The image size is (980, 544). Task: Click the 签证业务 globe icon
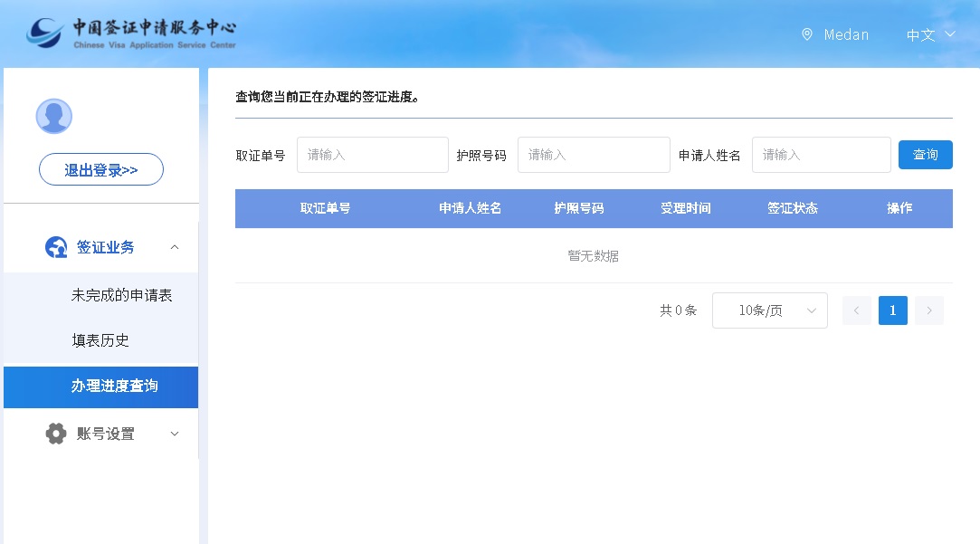56,247
